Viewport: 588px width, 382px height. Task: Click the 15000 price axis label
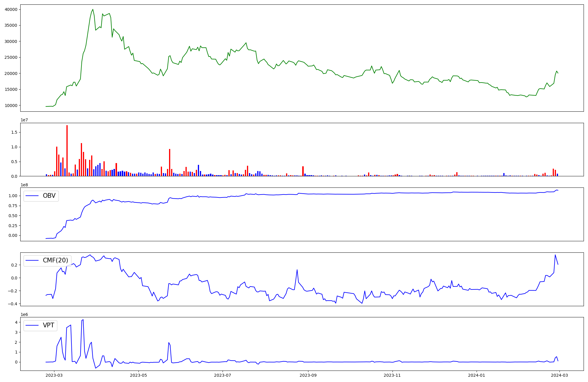(11, 90)
